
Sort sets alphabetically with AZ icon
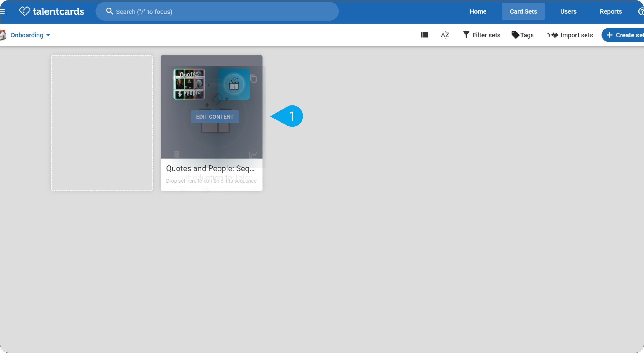[x=445, y=35]
